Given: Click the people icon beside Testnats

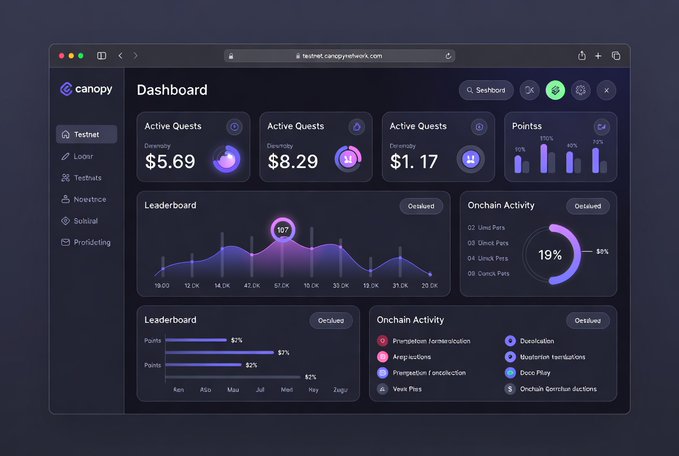Looking at the screenshot, I should (x=65, y=178).
